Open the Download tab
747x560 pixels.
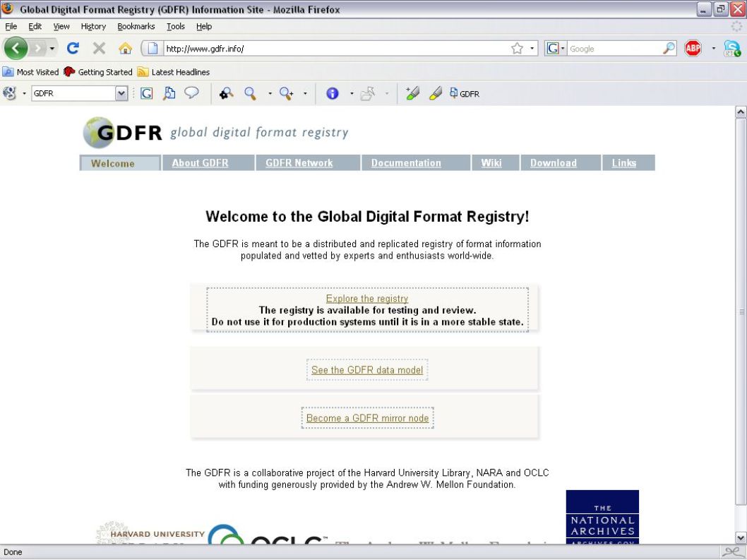pyautogui.click(x=561, y=162)
